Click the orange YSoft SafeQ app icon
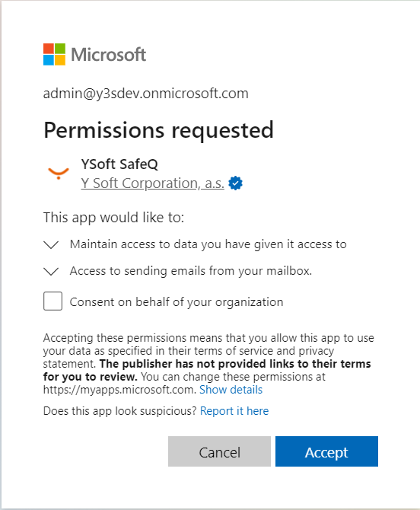 click(x=59, y=173)
